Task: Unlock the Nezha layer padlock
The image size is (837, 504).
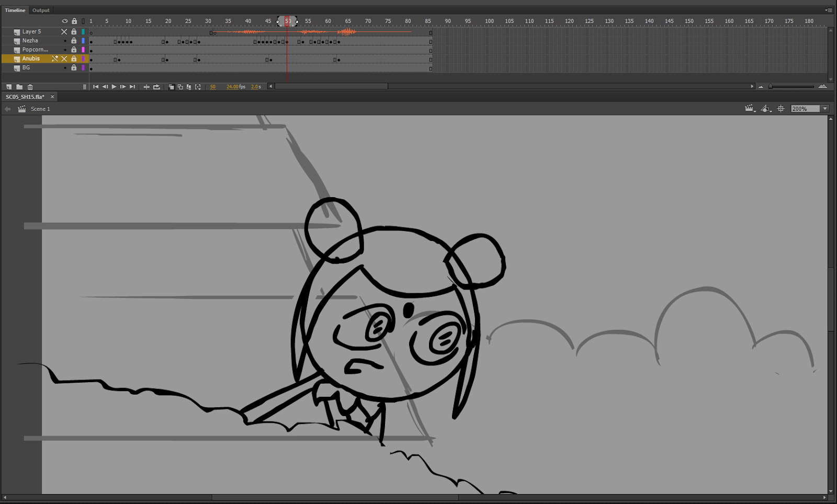Action: (74, 41)
